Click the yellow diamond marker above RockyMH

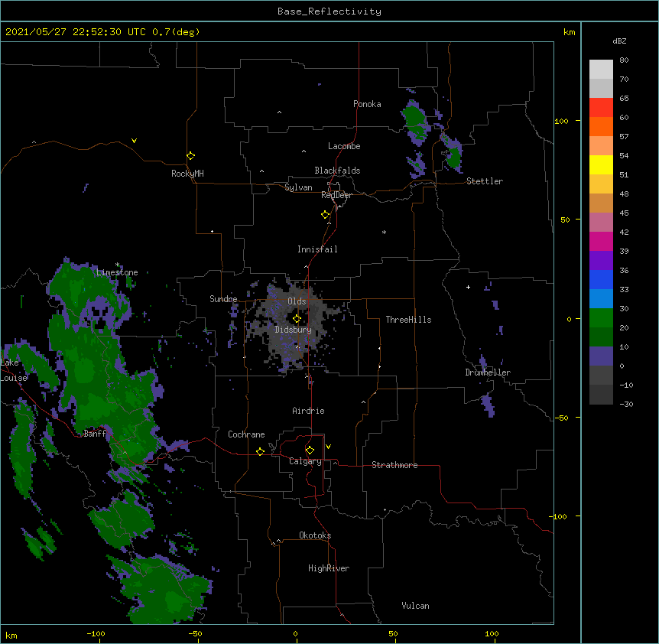[191, 156]
